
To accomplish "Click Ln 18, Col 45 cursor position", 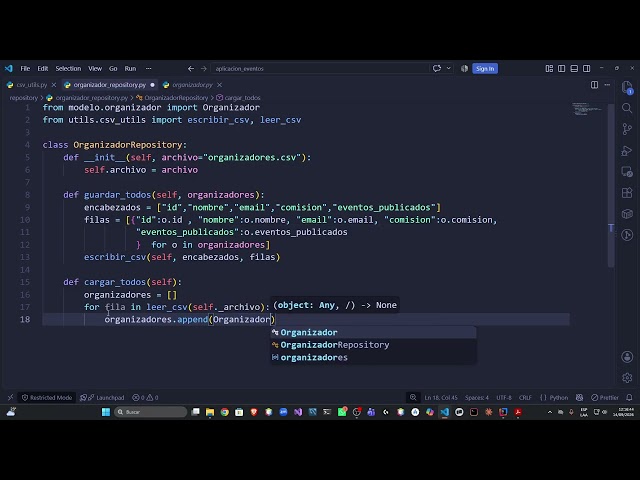I will [441, 398].
